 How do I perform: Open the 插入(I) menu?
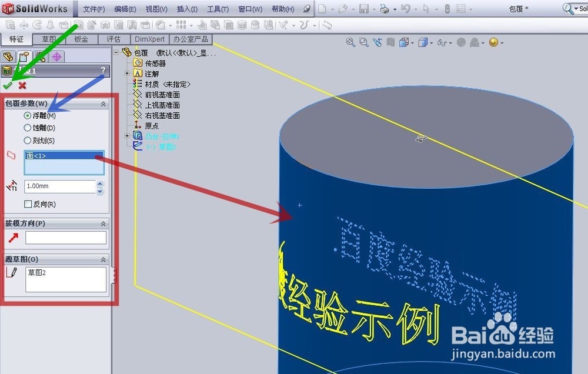click(x=187, y=9)
